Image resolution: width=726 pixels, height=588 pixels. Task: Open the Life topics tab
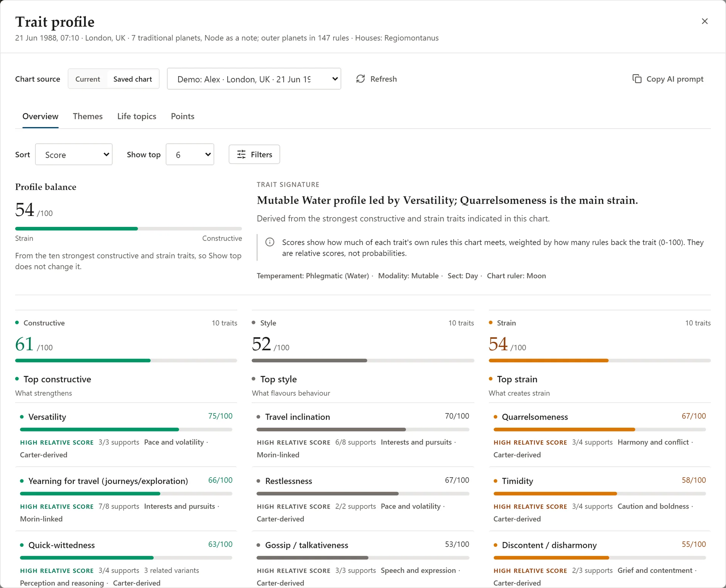pos(137,116)
